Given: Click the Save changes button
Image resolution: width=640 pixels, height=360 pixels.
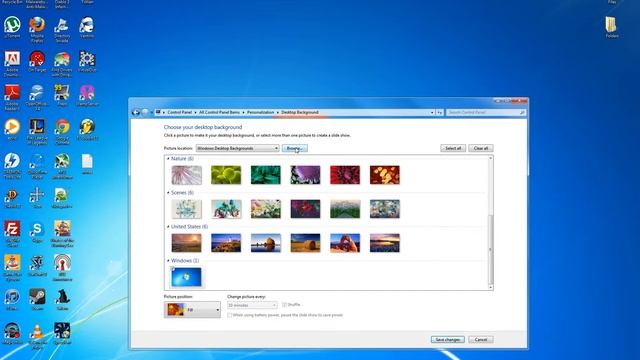Looking at the screenshot, I should click(x=448, y=340).
